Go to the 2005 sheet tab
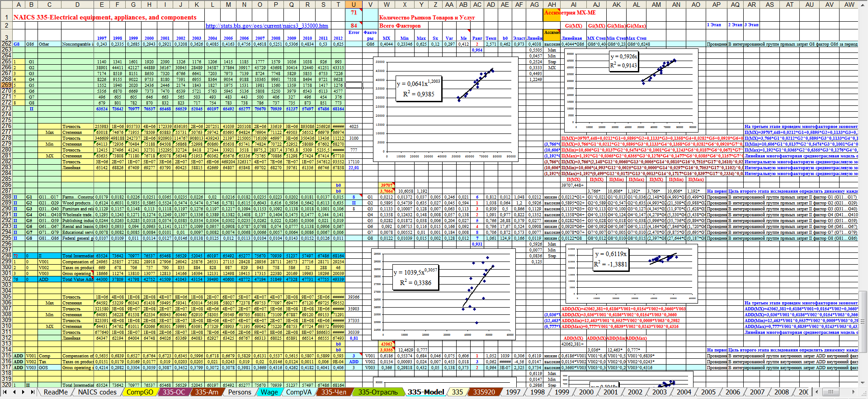This screenshot has width=868, height=399. click(x=708, y=392)
